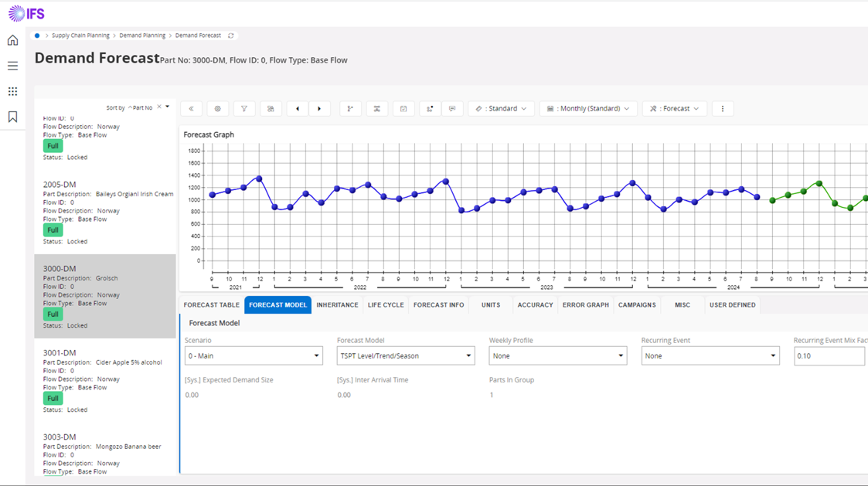
Task: Open the Error Graph tab
Action: point(586,305)
